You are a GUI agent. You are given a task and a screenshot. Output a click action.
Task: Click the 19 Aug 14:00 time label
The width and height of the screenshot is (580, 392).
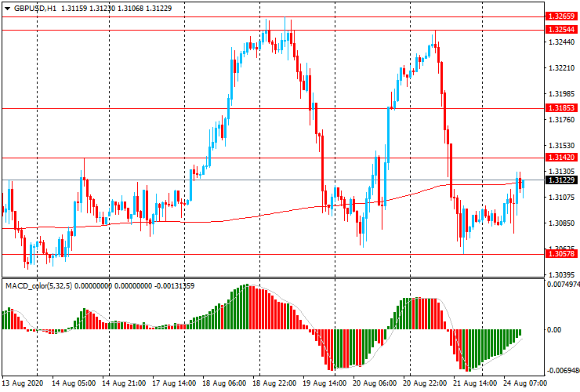(324, 383)
